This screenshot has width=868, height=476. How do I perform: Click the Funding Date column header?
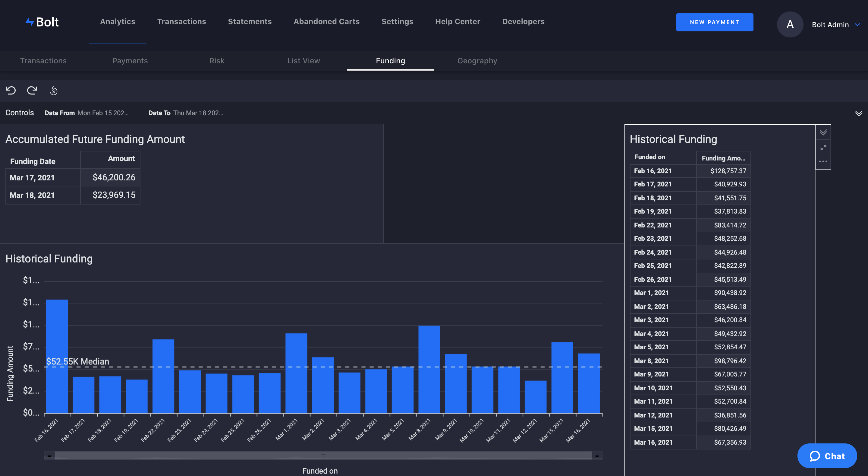coord(33,161)
